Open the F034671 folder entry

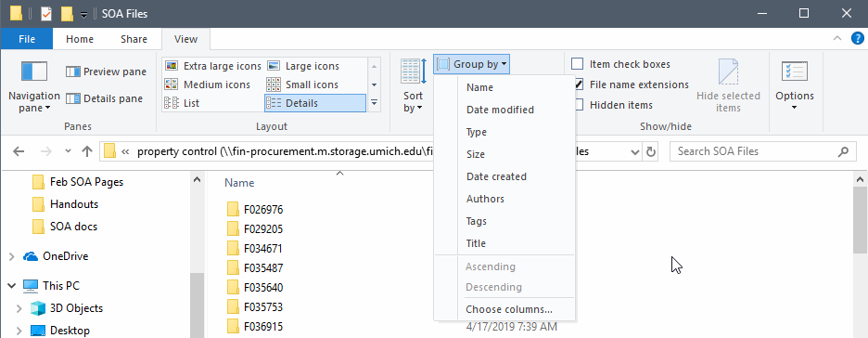[x=263, y=248]
